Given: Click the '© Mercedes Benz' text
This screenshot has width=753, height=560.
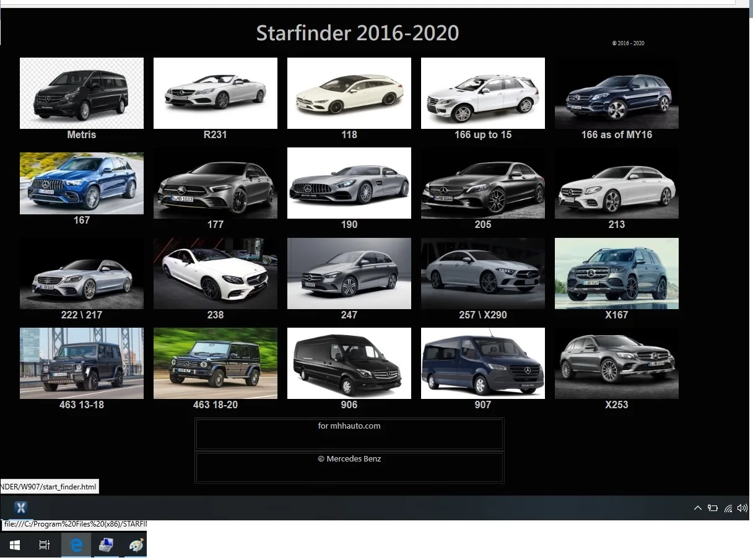Looking at the screenshot, I should 349,459.
